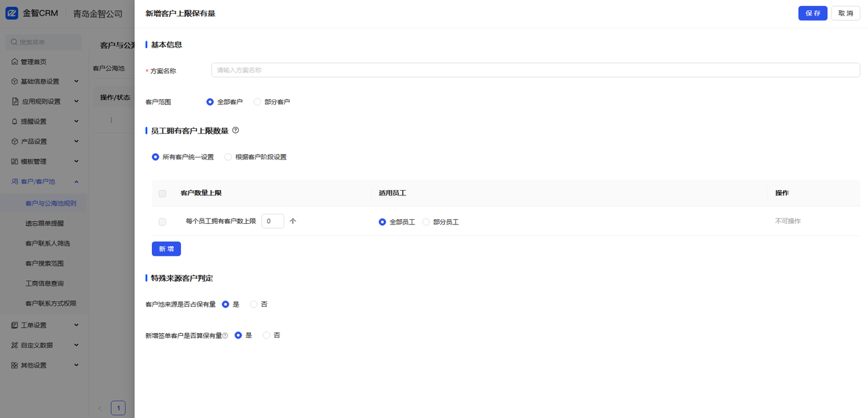868x418 pixels.
Task: Click the 青岛金智公司 company name
Action: coord(98,14)
